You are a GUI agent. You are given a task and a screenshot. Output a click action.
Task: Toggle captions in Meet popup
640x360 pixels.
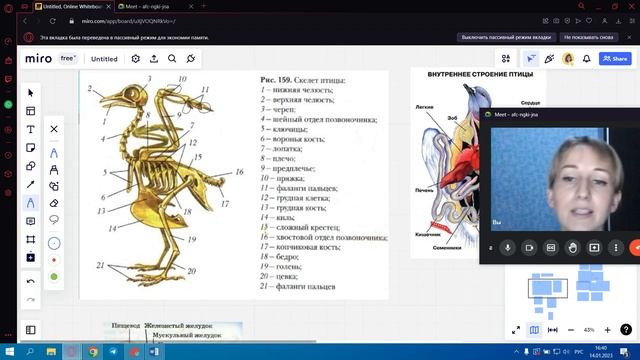point(551,248)
